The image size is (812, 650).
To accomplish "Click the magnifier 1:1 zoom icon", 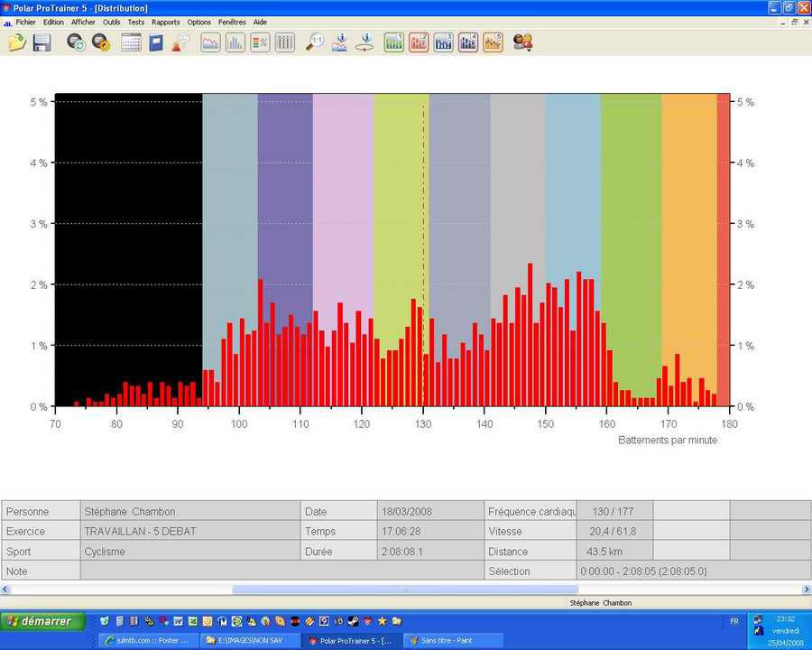I will (315, 42).
